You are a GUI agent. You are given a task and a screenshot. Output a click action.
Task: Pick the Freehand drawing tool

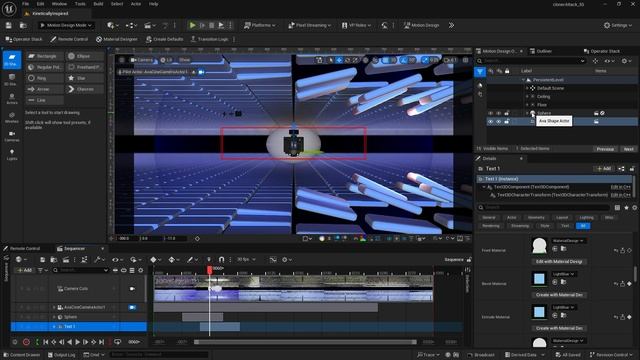click(x=84, y=67)
